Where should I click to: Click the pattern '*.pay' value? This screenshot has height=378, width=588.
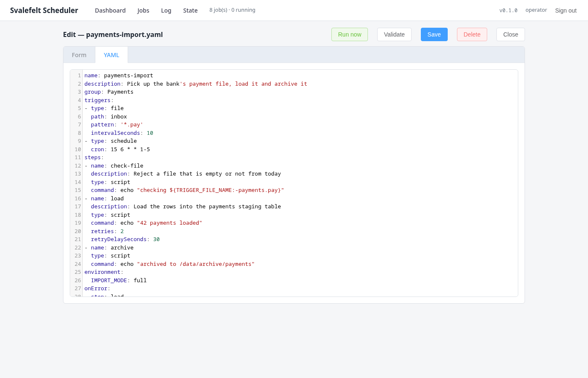132,125
